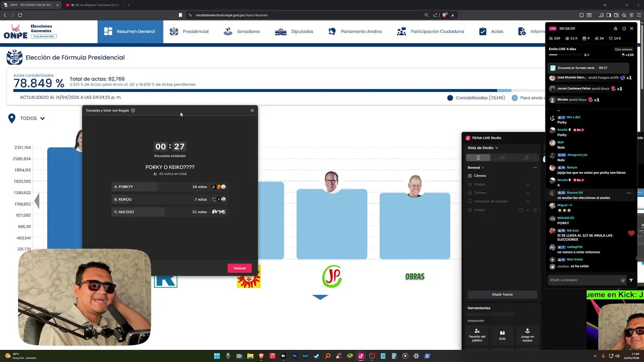Open the Presidencial tab
Viewport: 644px width, 362px height.
click(189, 31)
